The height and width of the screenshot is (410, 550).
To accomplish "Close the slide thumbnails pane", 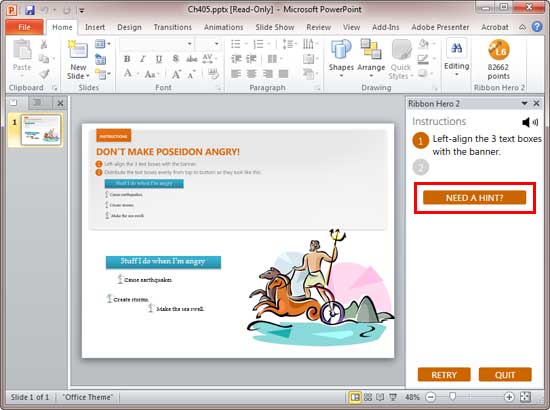I will 60,103.
